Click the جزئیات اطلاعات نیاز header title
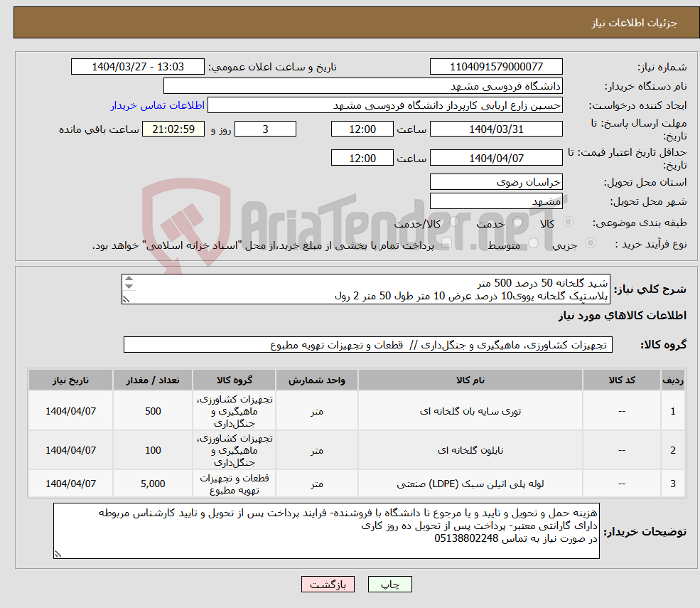 pyautogui.click(x=635, y=23)
